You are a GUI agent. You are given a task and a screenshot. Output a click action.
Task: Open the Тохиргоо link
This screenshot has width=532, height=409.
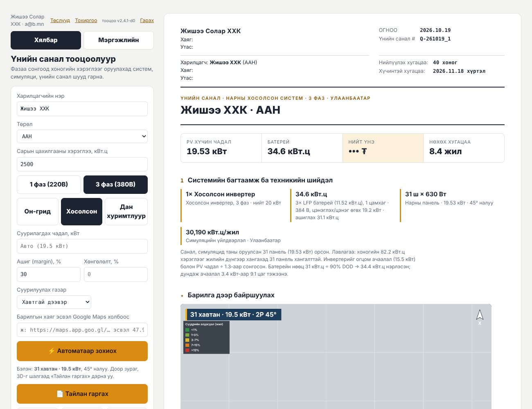(86, 20)
